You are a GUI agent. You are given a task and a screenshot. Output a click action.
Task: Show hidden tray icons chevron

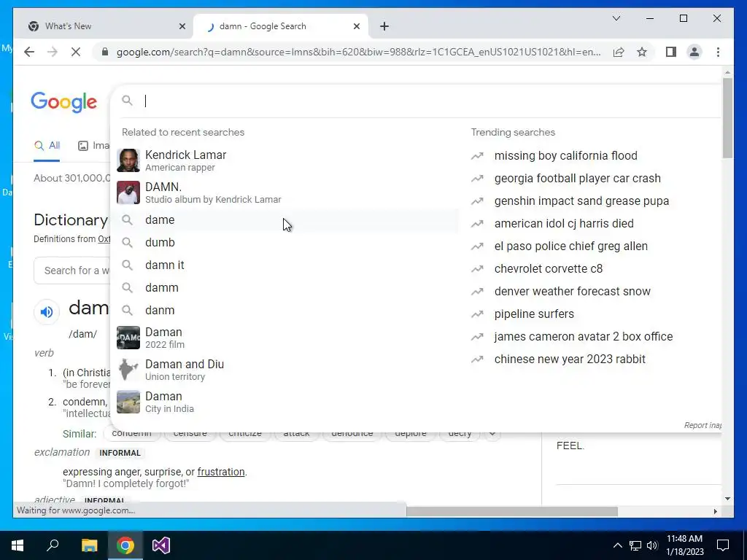[617, 545]
